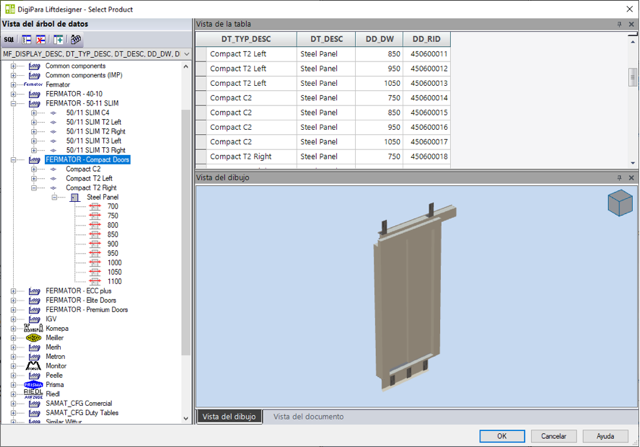640x447 pixels.
Task: Click the cell 450600015 in the table
Action: point(429,113)
